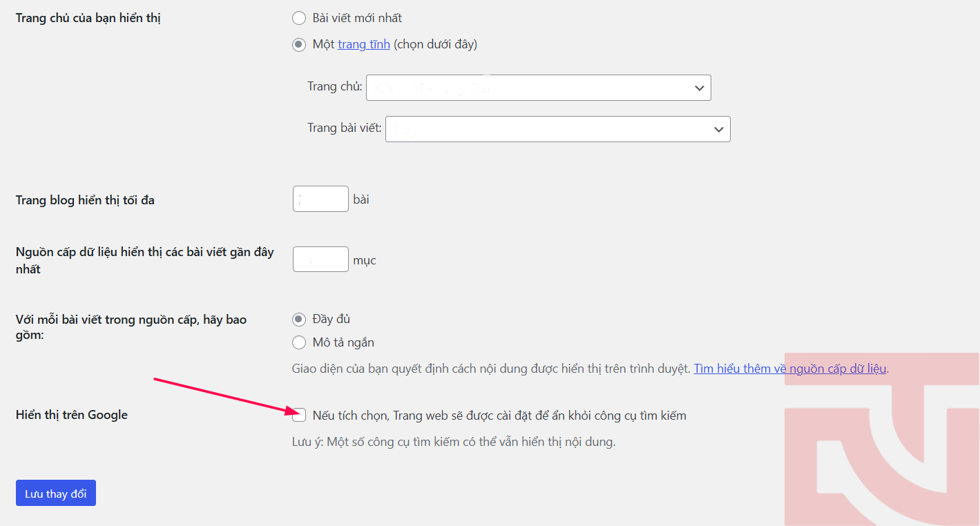Click the "Với mỗi bài viết trong nguồn cấp" label
Viewport: 980px width, 526px height.
point(131,328)
